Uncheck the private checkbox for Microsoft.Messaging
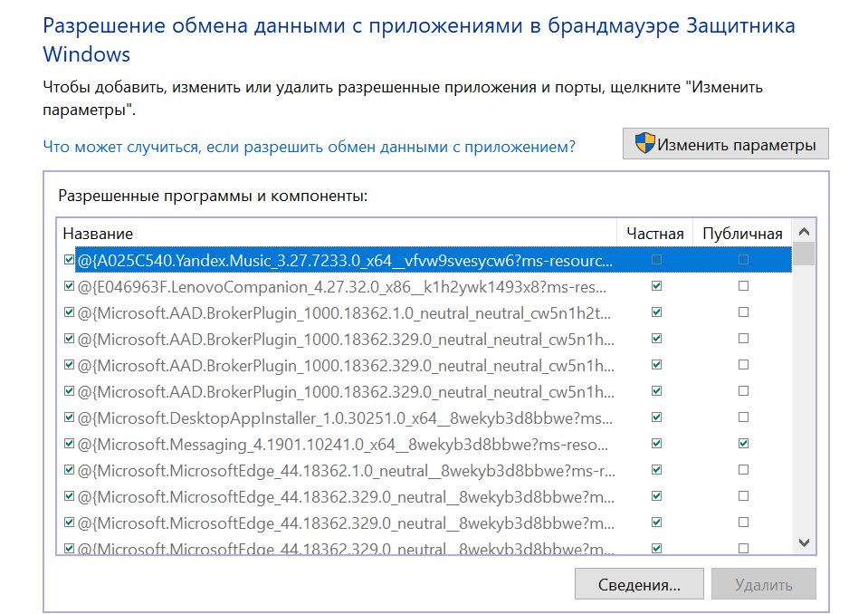 tap(656, 443)
